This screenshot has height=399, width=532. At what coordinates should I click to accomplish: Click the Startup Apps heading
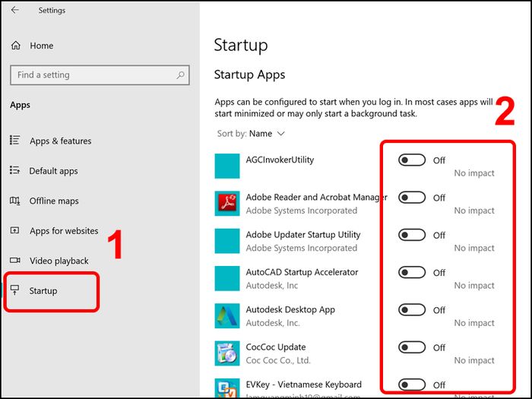click(249, 74)
